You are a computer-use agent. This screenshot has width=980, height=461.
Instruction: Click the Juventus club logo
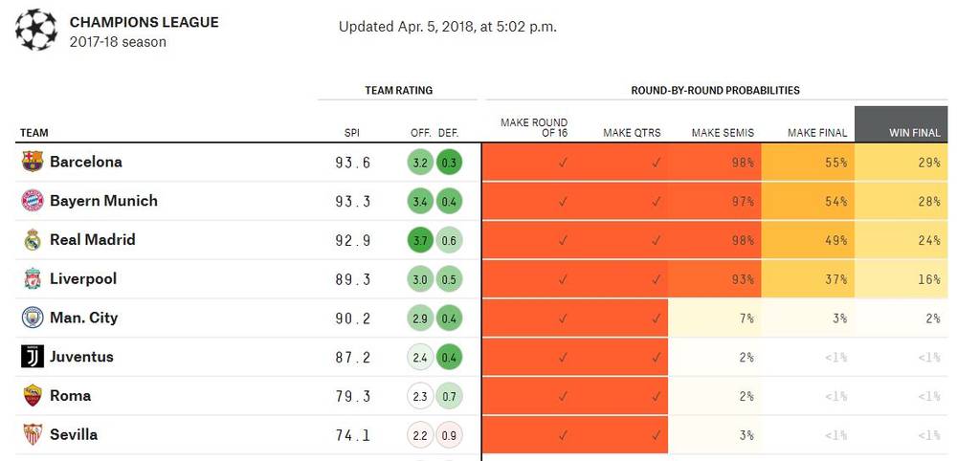click(33, 357)
